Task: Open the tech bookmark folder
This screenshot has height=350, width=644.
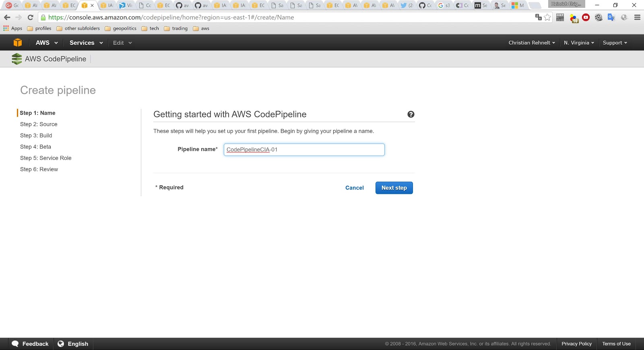Action: point(150,28)
